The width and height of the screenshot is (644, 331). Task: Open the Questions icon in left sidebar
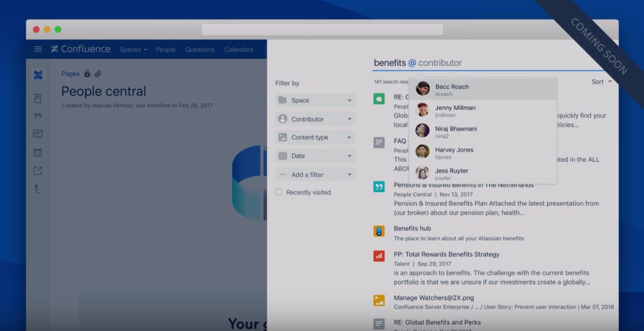(38, 134)
